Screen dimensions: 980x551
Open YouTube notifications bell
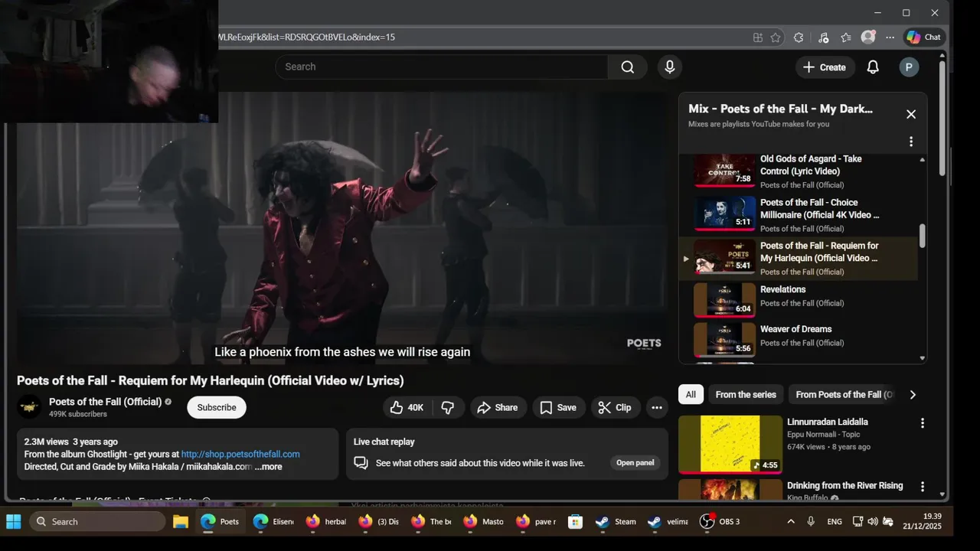[x=873, y=67]
